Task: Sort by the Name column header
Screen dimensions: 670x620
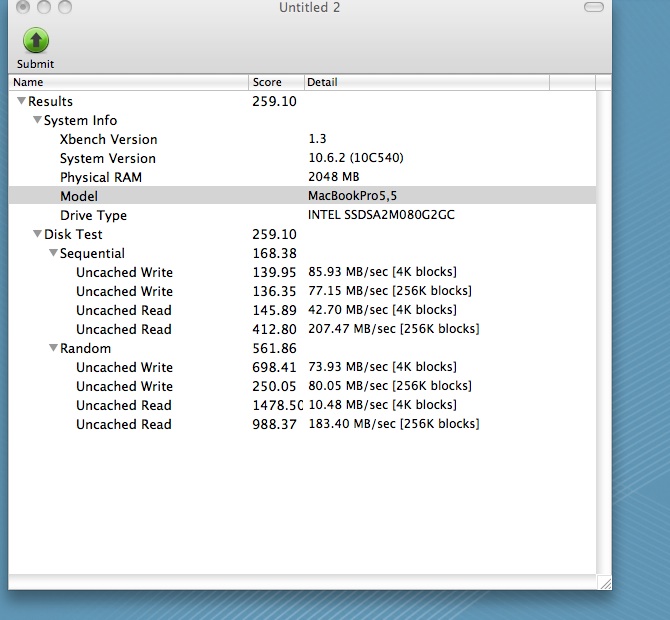Action: point(129,82)
